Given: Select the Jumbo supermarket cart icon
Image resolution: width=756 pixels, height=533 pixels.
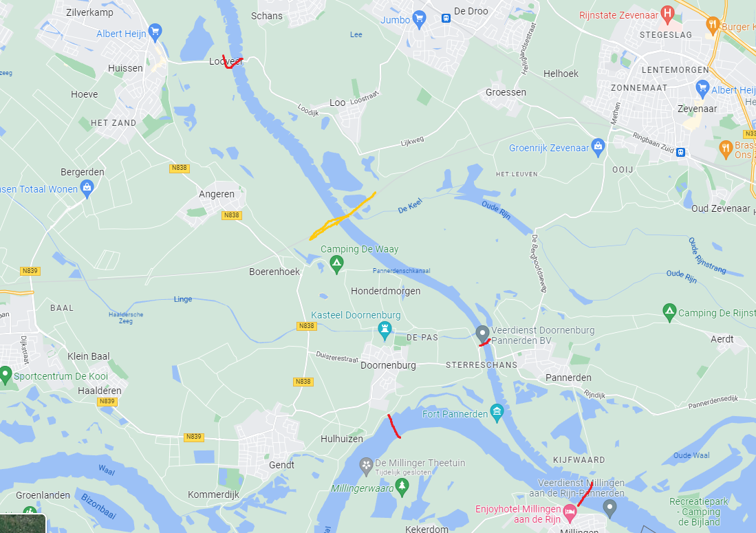Looking at the screenshot, I should [x=420, y=19].
